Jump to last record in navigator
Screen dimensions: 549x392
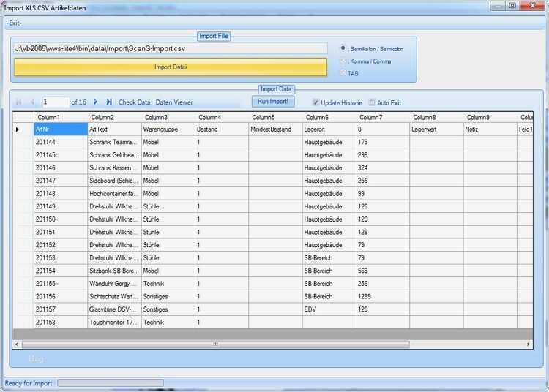tap(108, 102)
